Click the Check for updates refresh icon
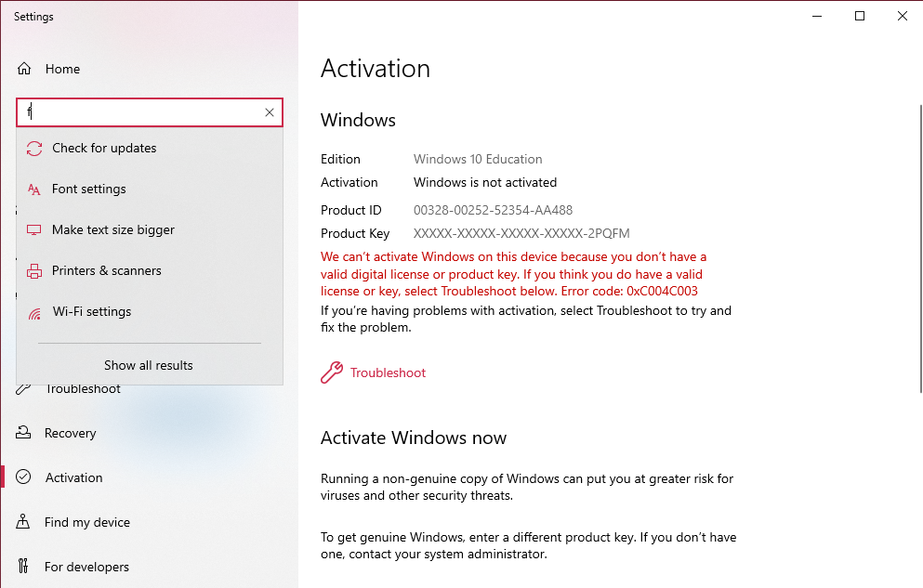This screenshot has width=923, height=588. pyautogui.click(x=34, y=149)
